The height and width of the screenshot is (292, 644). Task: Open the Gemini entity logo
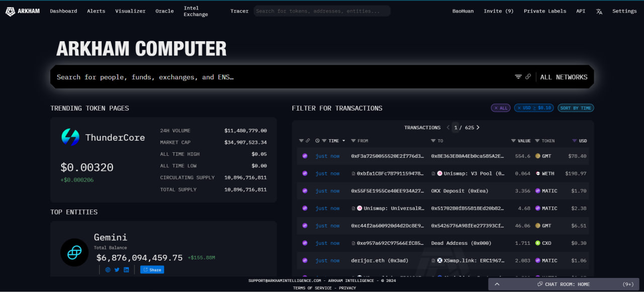[74, 252]
